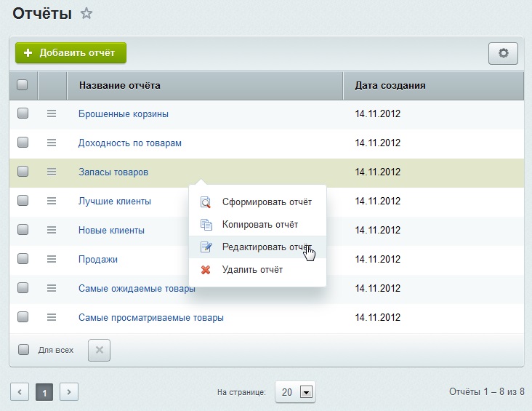Select current page number 1 in pagination
The width and height of the screenshot is (532, 411).
point(44,392)
